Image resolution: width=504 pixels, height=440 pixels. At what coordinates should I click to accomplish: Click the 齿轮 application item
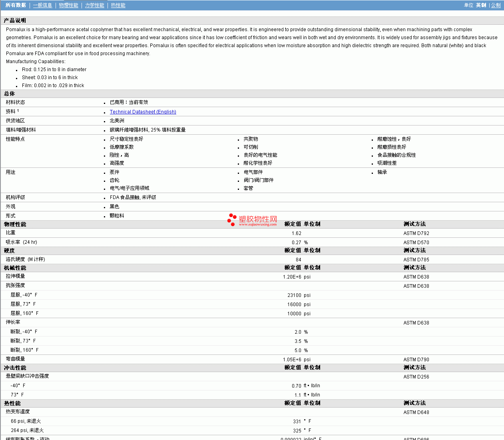[x=115, y=180]
